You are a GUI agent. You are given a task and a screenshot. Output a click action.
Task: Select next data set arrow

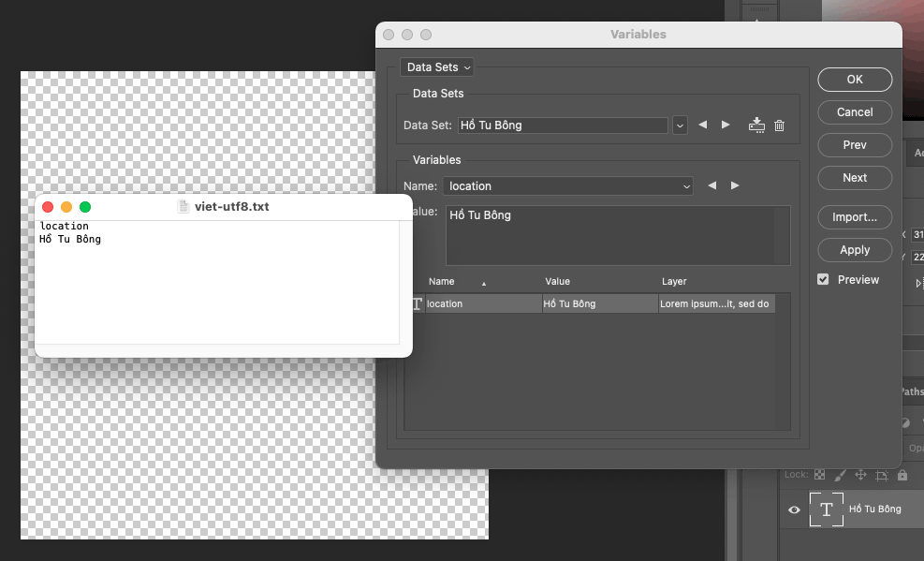click(x=726, y=125)
